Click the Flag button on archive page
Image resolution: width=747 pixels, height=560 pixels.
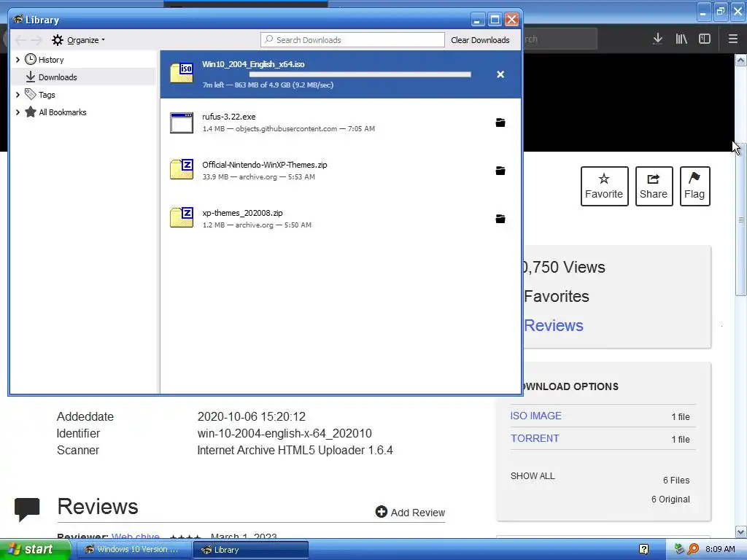pyautogui.click(x=694, y=186)
